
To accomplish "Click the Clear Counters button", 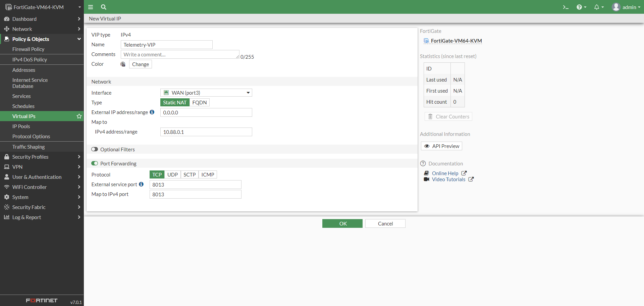I will pyautogui.click(x=448, y=116).
